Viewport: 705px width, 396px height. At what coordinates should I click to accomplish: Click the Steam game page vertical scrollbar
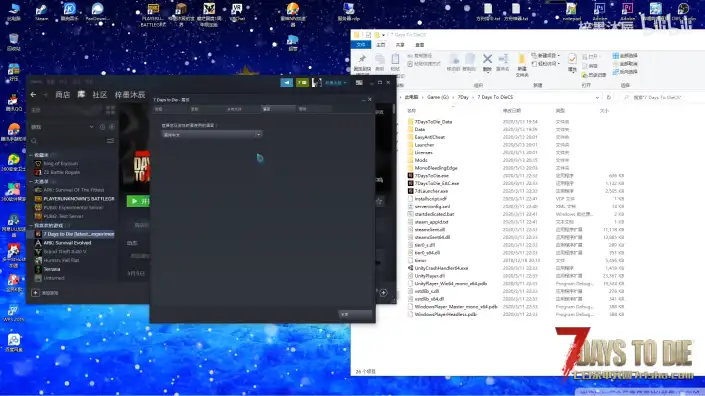tap(394, 109)
